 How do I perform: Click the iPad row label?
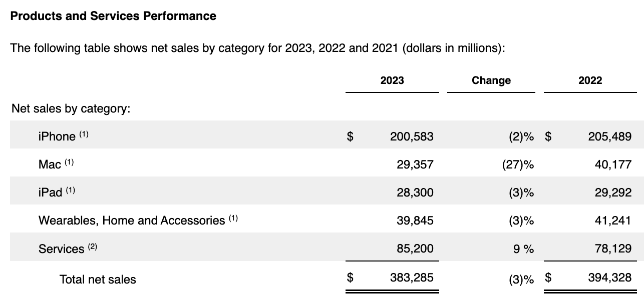tap(51, 192)
